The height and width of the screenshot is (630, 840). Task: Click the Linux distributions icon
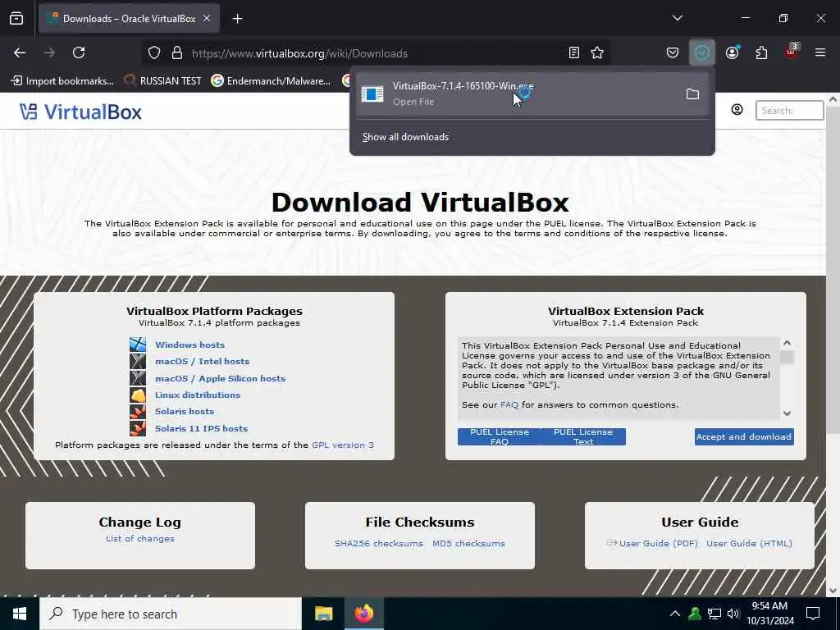[138, 395]
